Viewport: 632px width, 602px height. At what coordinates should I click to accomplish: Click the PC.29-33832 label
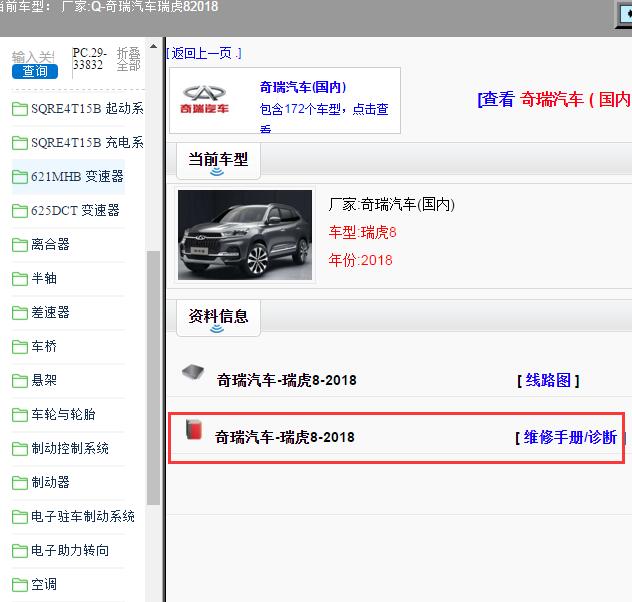coord(89,59)
